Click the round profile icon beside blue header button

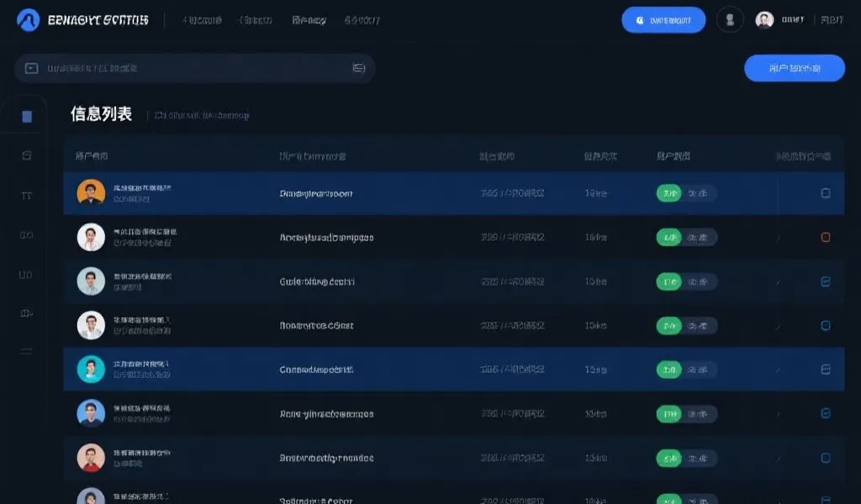(730, 20)
